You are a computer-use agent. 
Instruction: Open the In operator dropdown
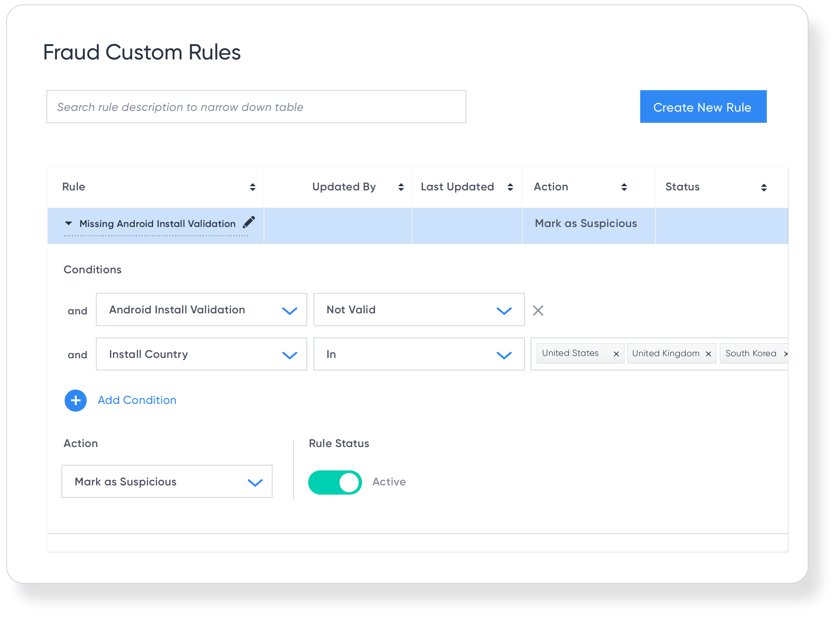tap(419, 354)
